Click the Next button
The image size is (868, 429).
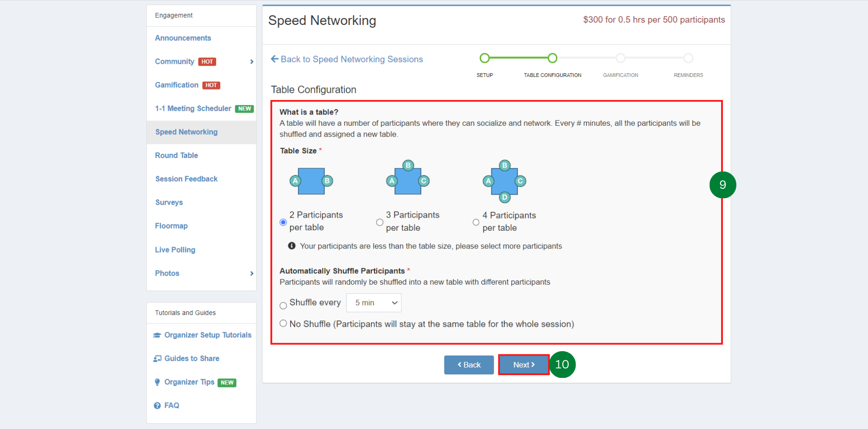(x=523, y=365)
